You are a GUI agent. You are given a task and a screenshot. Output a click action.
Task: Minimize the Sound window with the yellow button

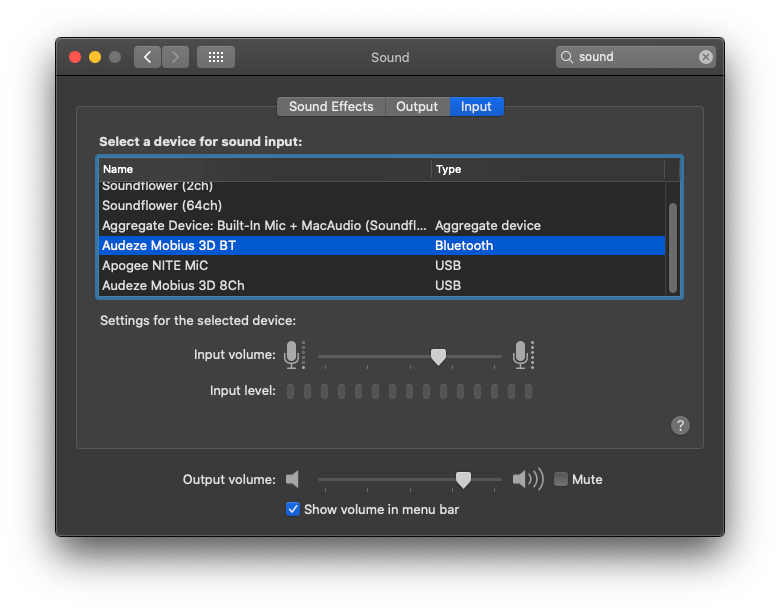(x=95, y=57)
